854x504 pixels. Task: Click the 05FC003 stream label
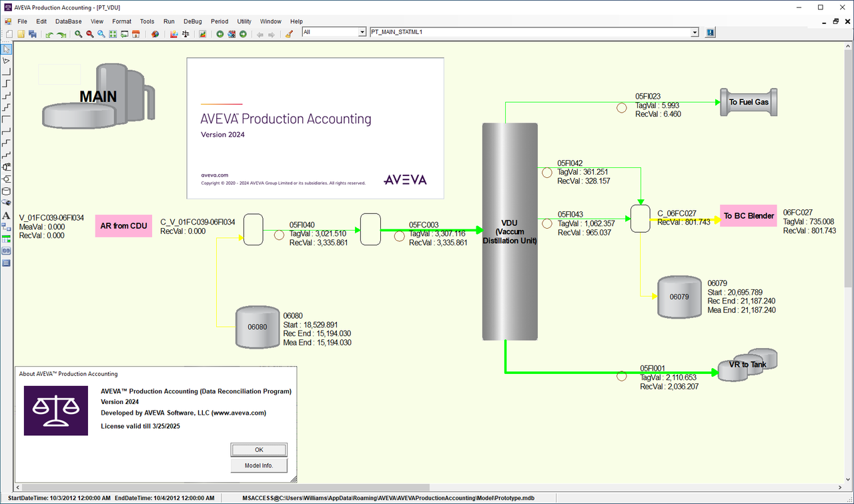click(x=424, y=225)
